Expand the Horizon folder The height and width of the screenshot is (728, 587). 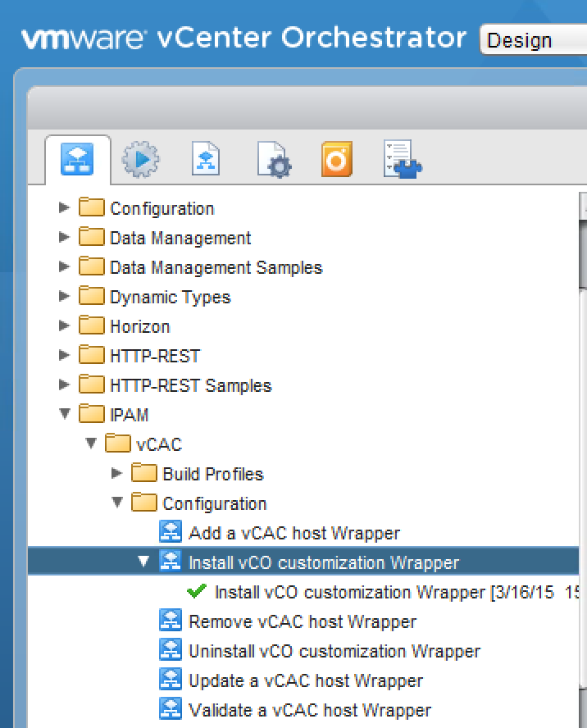click(64, 326)
